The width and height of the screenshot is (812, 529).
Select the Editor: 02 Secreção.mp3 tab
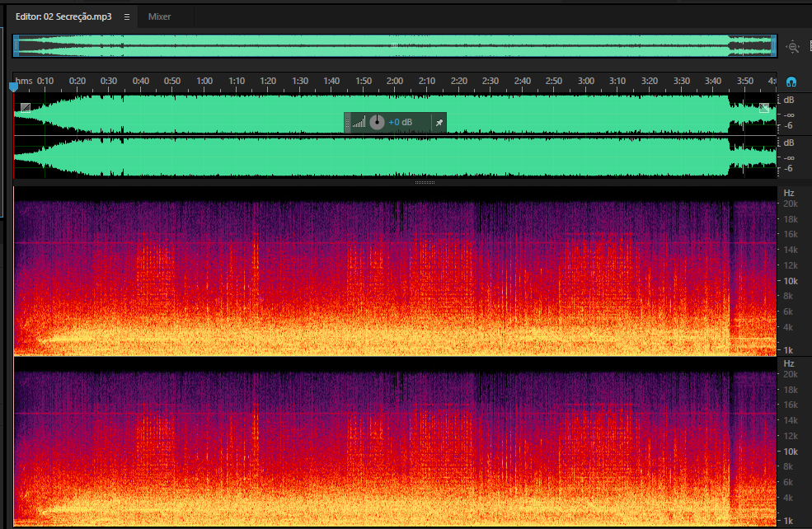[63, 16]
